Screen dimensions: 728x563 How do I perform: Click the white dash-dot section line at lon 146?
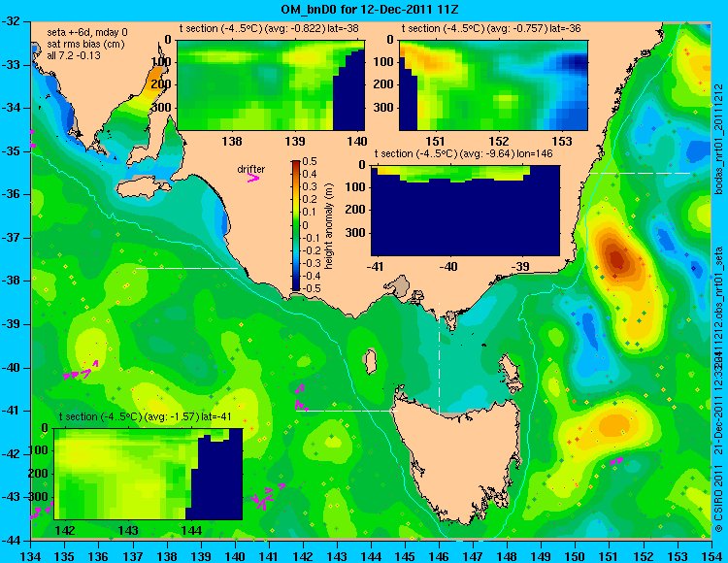pyautogui.click(x=439, y=357)
